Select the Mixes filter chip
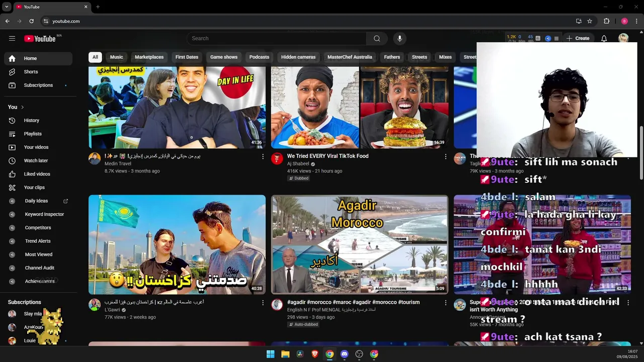 point(445,57)
